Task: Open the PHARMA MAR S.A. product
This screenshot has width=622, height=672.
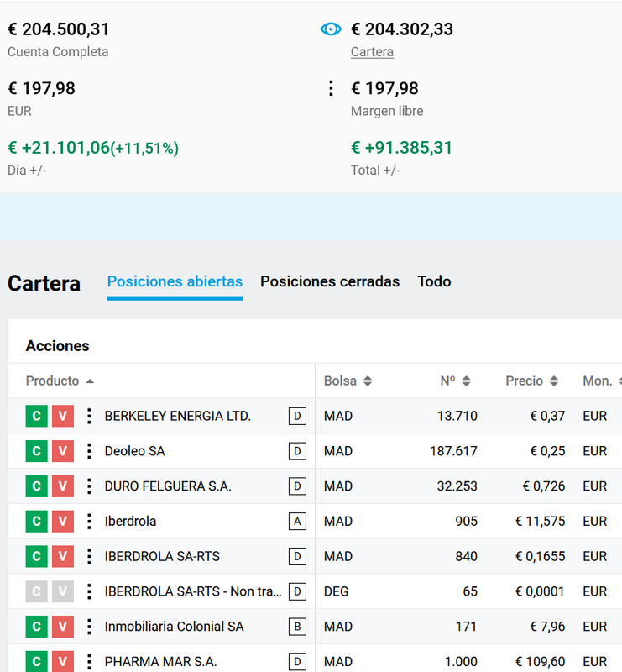Action: [x=160, y=662]
